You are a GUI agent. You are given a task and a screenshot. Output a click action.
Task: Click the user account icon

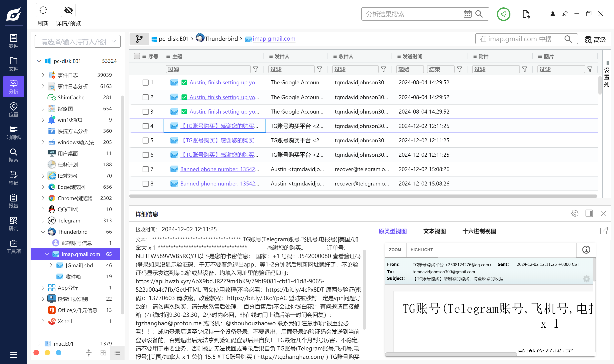(x=552, y=14)
